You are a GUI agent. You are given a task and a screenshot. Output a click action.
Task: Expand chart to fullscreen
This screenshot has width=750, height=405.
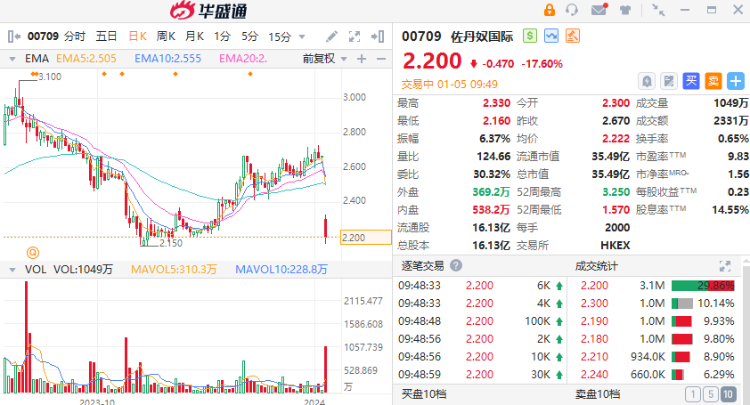click(x=354, y=36)
